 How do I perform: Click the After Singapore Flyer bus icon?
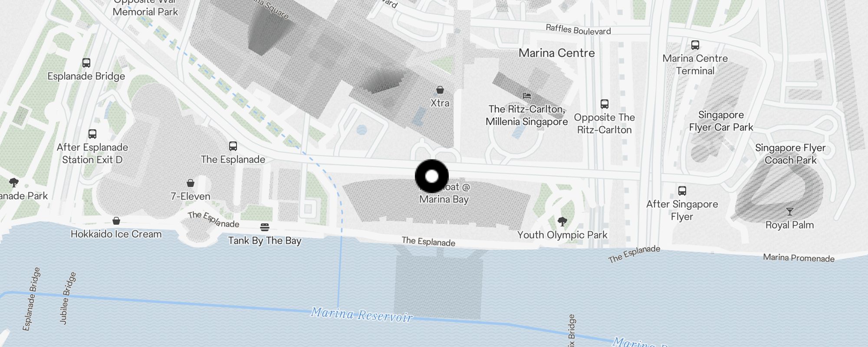click(x=682, y=191)
